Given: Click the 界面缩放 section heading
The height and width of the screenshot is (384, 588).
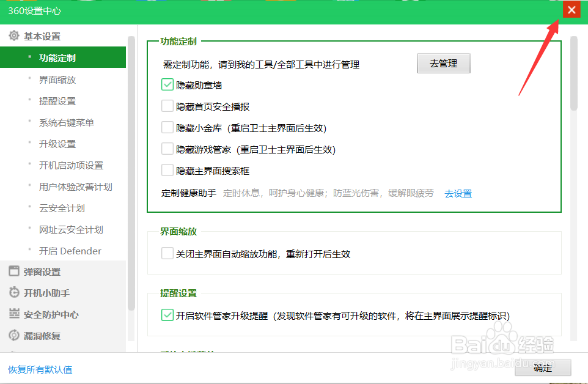Looking at the screenshot, I should [178, 231].
